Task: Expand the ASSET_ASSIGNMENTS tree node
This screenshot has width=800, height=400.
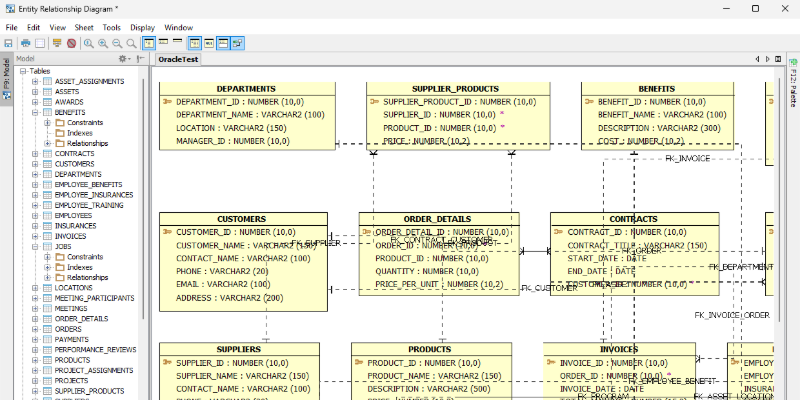Action: (x=35, y=82)
